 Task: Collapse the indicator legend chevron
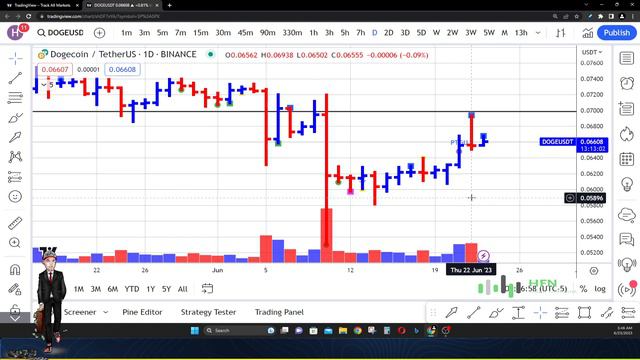point(44,84)
